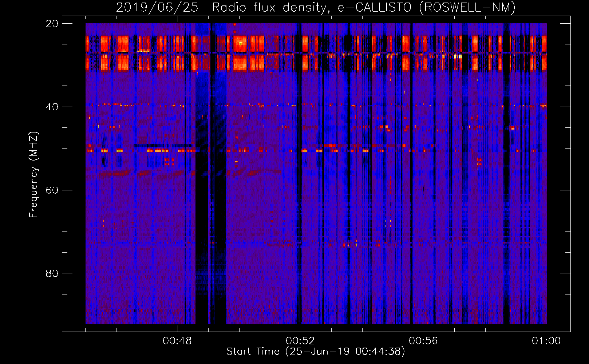Click the frequency tick label '20'
The width and height of the screenshot is (589, 364).
52,24
